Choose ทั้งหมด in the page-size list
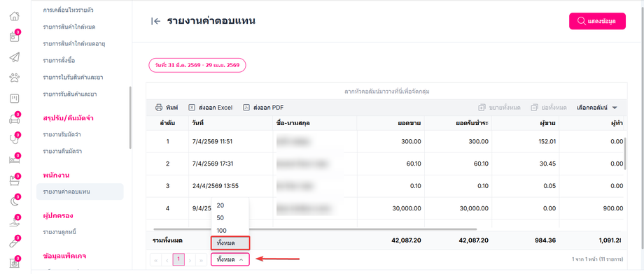 tap(230, 243)
